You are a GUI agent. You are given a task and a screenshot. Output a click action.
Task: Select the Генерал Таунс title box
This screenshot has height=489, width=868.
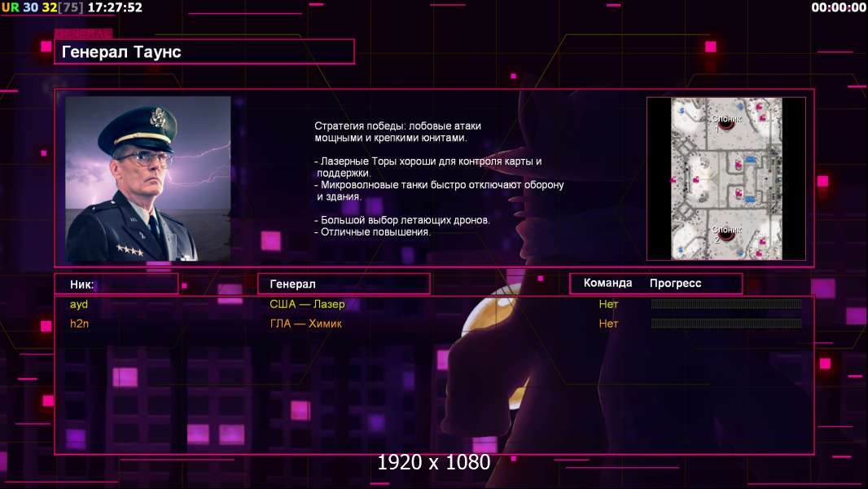pos(204,52)
